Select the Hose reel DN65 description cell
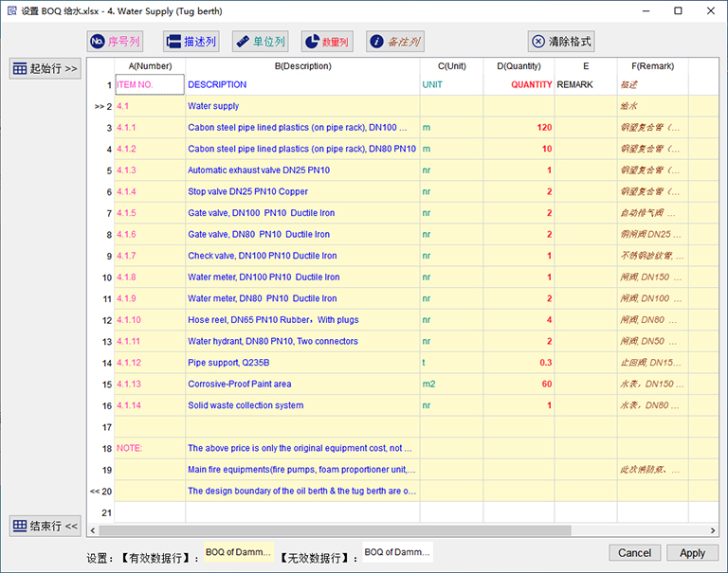The height and width of the screenshot is (573, 728). 302,320
